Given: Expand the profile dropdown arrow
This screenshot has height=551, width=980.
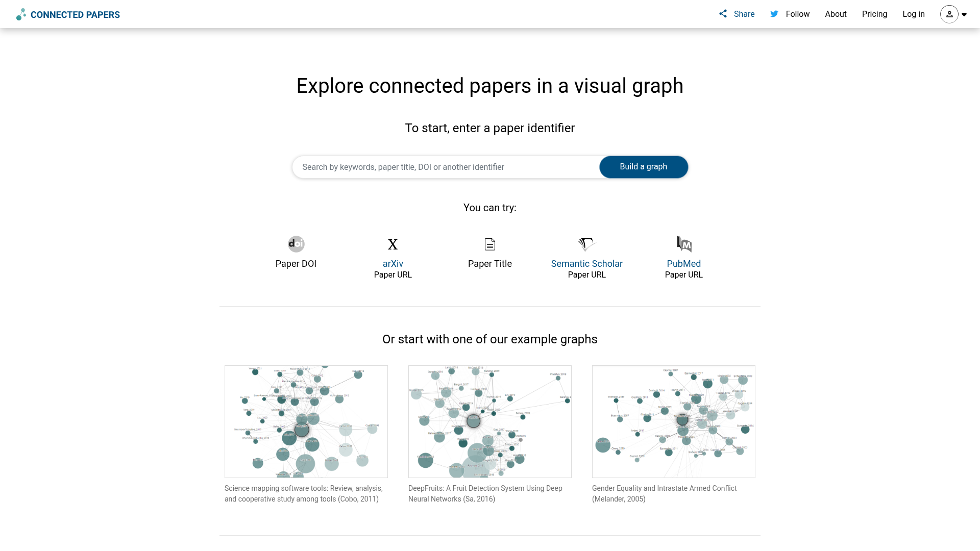Looking at the screenshot, I should (964, 14).
